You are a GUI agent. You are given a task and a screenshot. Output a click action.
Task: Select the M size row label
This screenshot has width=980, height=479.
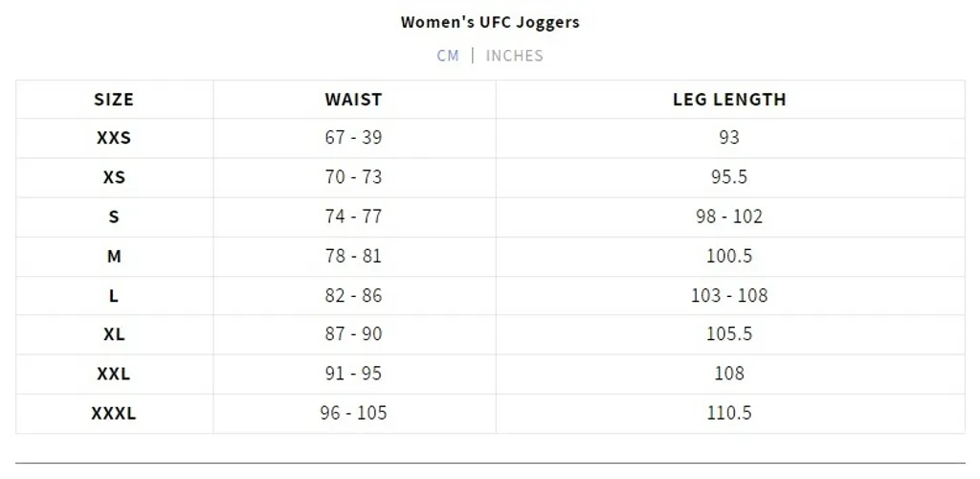[x=114, y=256]
